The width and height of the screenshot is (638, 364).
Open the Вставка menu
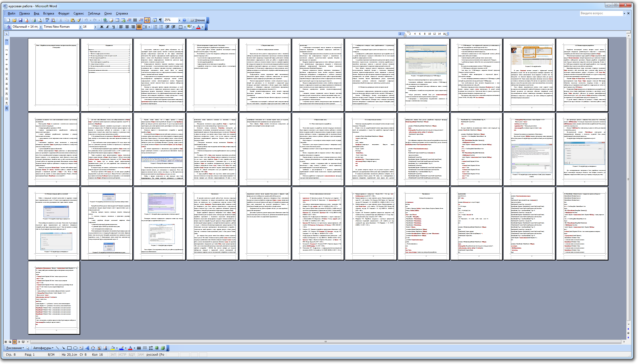48,13
